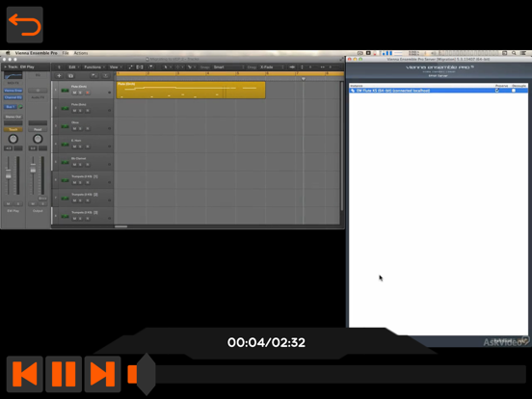
Task: Toggle Preserve checkbox for EW Flute instance
Action: tap(497, 91)
